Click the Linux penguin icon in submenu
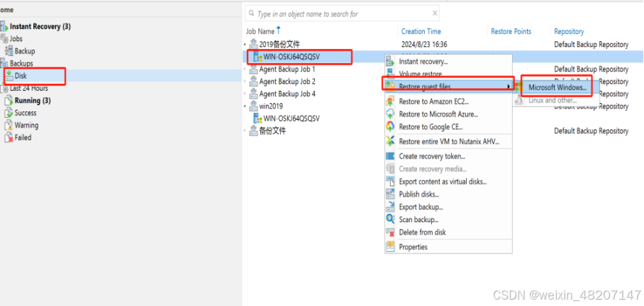Viewport: 644px width, 306px height. coord(519,100)
